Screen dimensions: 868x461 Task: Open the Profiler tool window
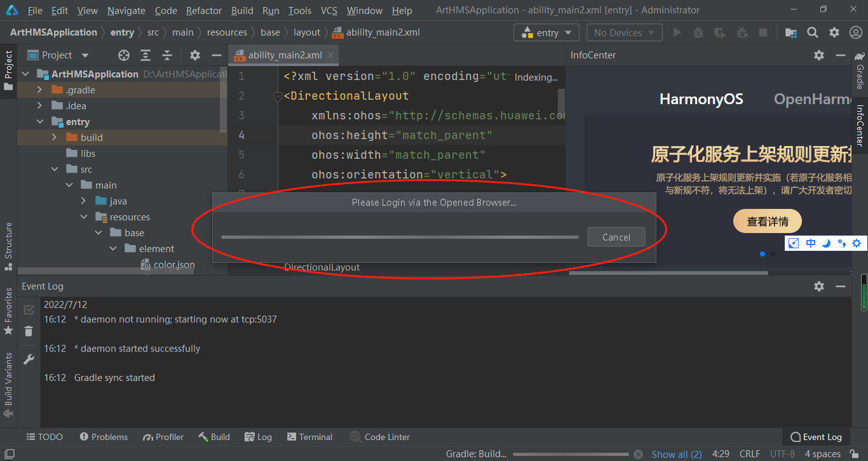tap(163, 437)
